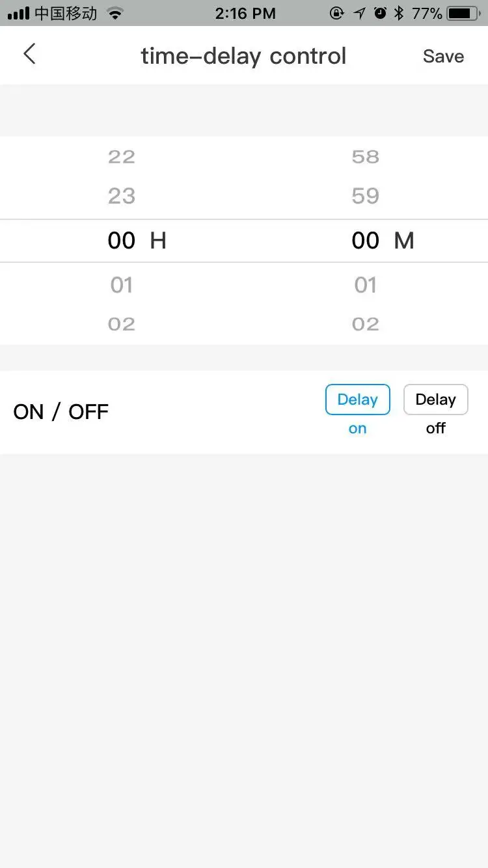This screenshot has width=488, height=868.
Task: Choose minute 58 in minutes wheel
Action: coord(365,157)
